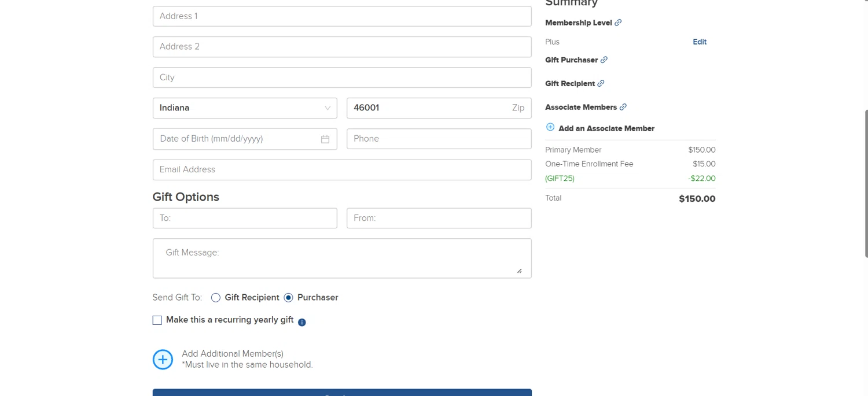Click the Add an Associate Member link

[606, 128]
